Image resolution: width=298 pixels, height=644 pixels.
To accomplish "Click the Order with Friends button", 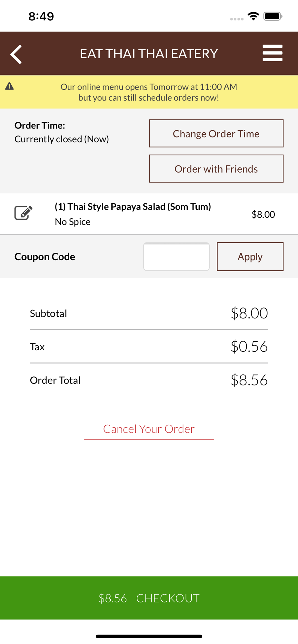I will click(216, 169).
